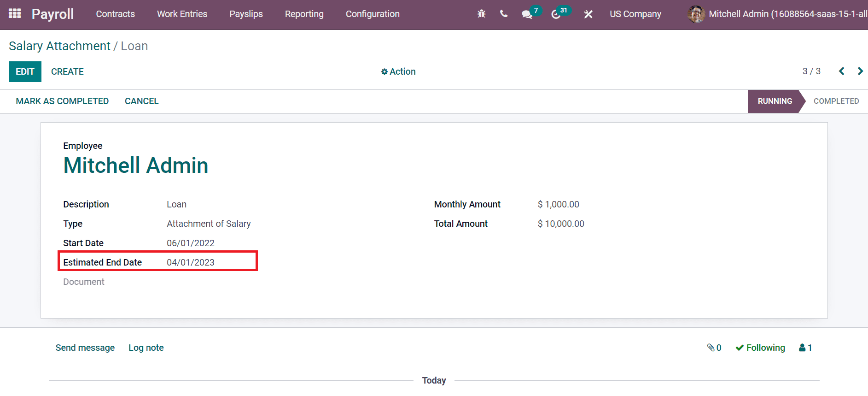Click Send message link
This screenshot has width=868, height=396.
click(x=85, y=348)
